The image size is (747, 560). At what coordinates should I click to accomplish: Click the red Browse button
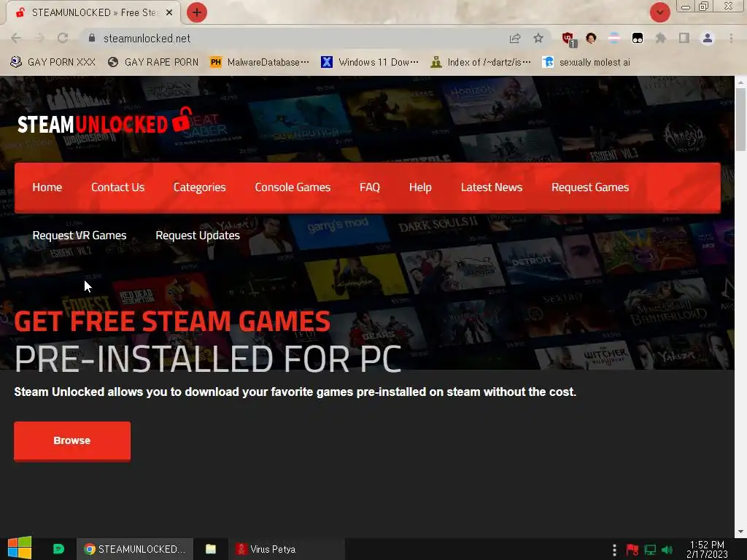click(x=72, y=441)
